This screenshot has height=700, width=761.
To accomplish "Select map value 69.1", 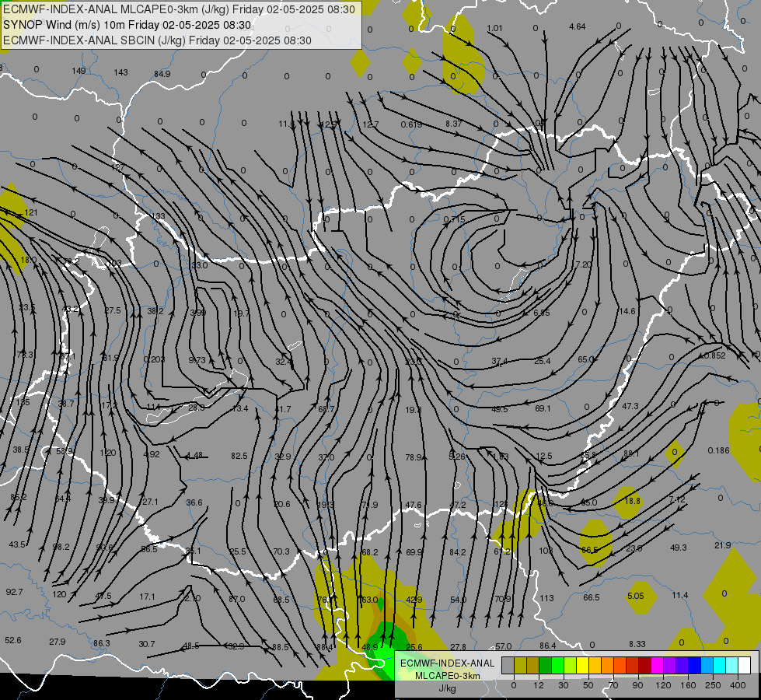I will click(x=543, y=408).
